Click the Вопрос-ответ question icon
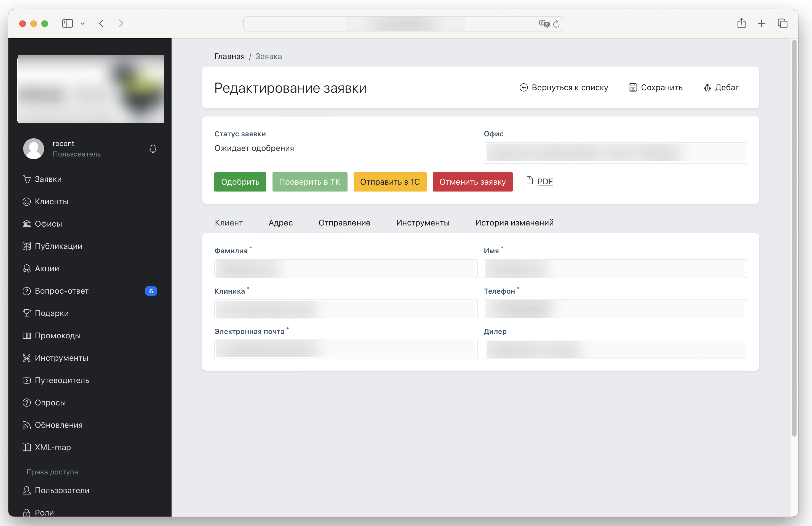 26,291
